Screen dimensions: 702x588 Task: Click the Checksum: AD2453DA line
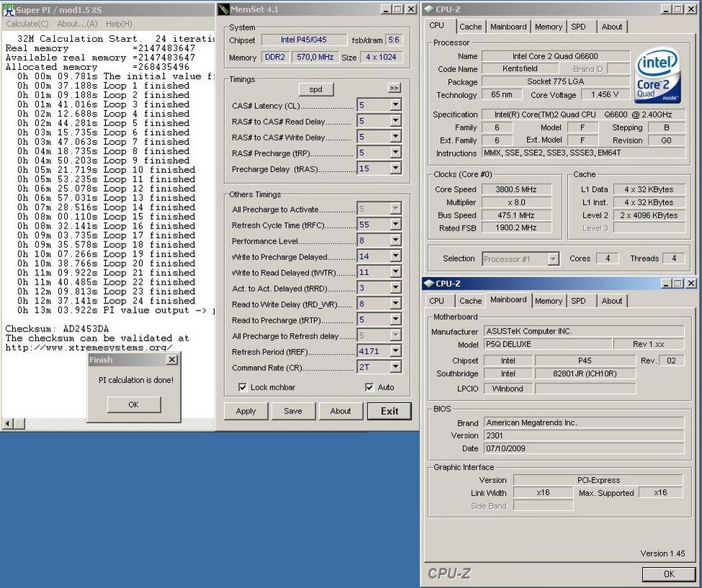point(57,329)
